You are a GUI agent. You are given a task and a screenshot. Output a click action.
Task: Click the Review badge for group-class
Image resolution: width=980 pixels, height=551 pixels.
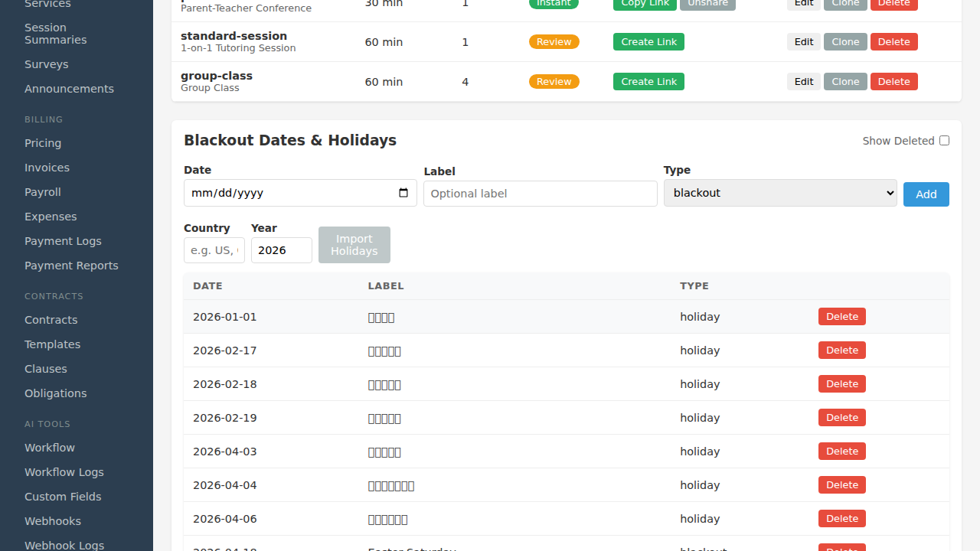(554, 82)
